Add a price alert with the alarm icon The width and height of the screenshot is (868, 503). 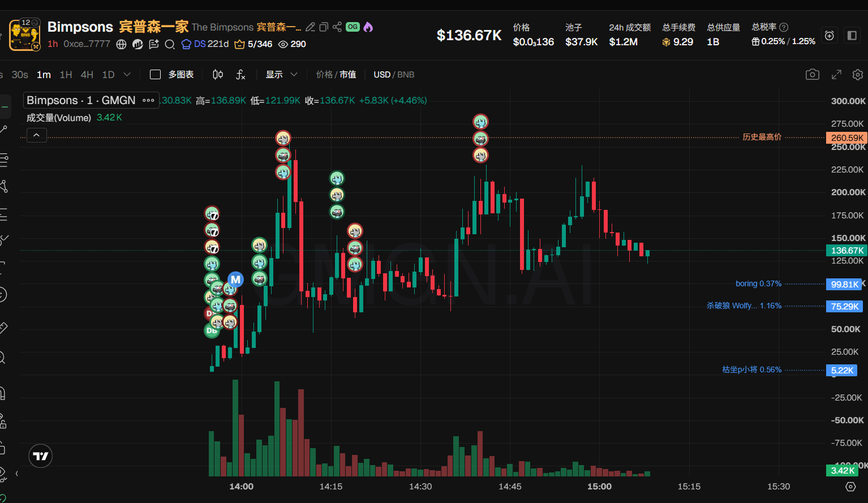tap(830, 36)
